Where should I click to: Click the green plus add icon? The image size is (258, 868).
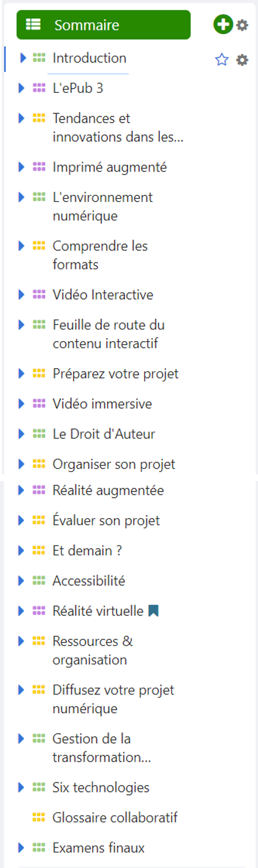[222, 25]
